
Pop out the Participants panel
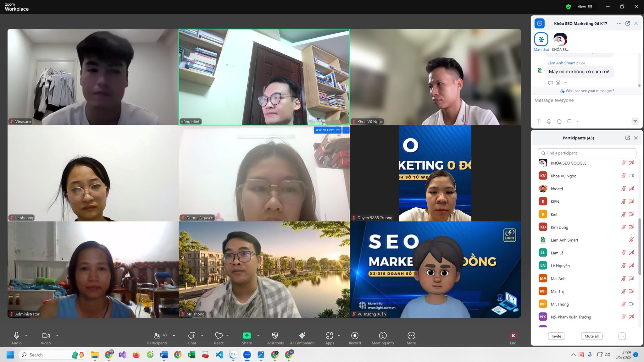tap(628, 138)
